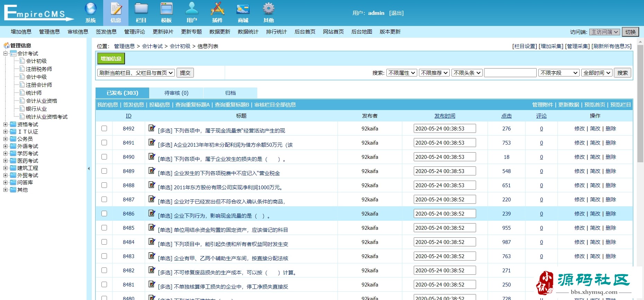Viewport: 644px width, 300px height.
Task: Click the edit icon beside entry 8492
Action: tap(152, 128)
